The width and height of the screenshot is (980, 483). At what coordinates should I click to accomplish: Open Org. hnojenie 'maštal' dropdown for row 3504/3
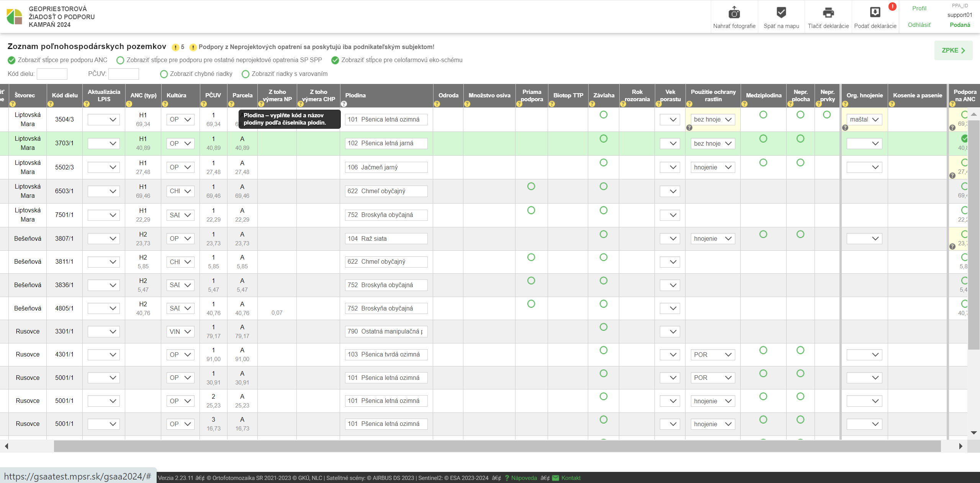coord(864,120)
